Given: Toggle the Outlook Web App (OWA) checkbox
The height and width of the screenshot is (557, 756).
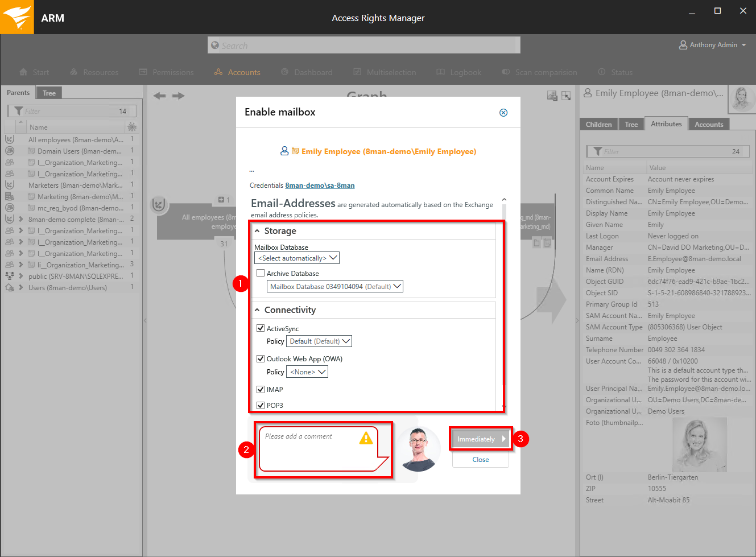Looking at the screenshot, I should (x=261, y=358).
